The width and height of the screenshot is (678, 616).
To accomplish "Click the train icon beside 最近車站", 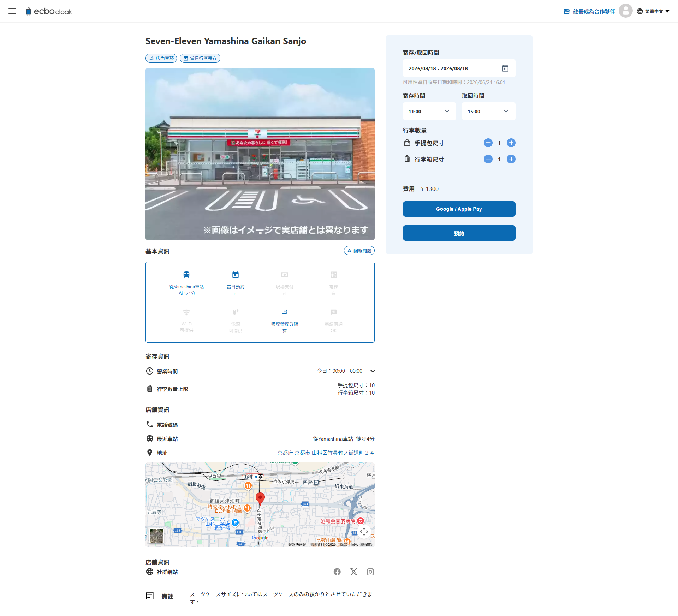I will pos(150,438).
